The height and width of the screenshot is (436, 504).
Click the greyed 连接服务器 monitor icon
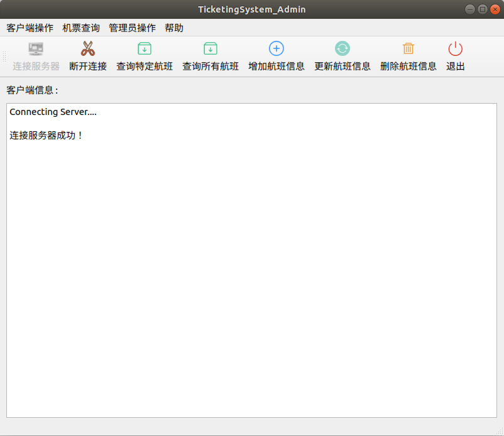pyautogui.click(x=36, y=49)
